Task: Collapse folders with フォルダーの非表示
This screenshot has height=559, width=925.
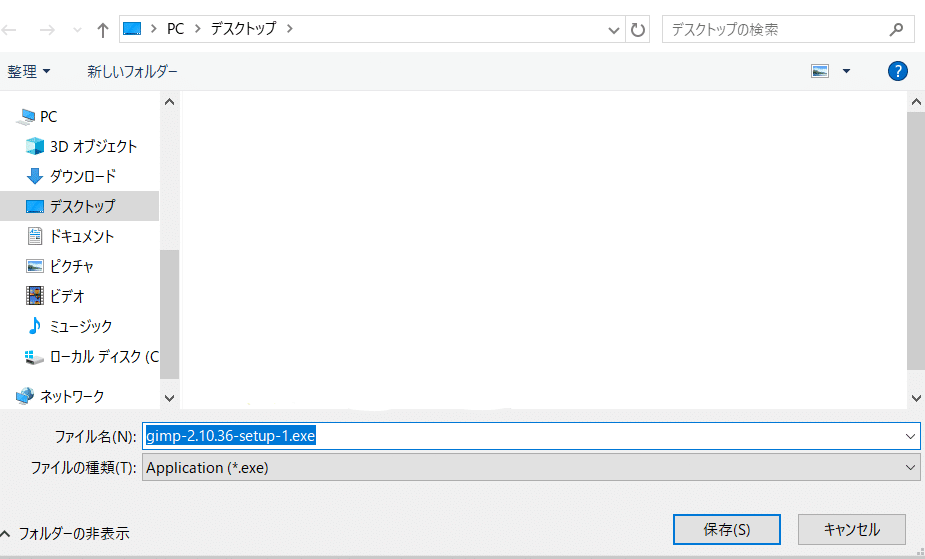Action: point(65,534)
